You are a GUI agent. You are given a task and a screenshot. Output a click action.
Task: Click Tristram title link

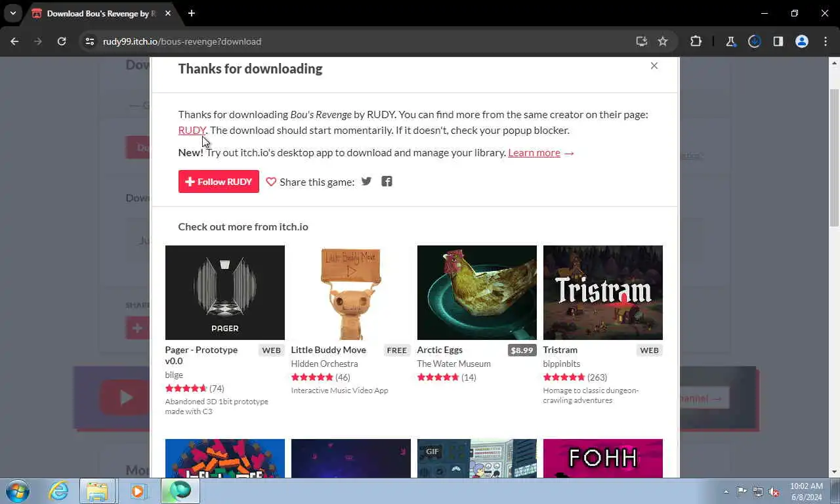(560, 350)
